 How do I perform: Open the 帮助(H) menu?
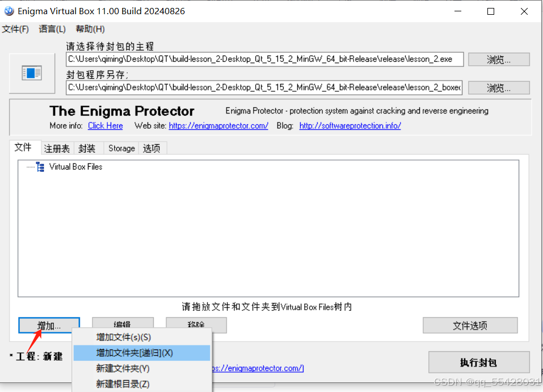pyautogui.click(x=90, y=29)
